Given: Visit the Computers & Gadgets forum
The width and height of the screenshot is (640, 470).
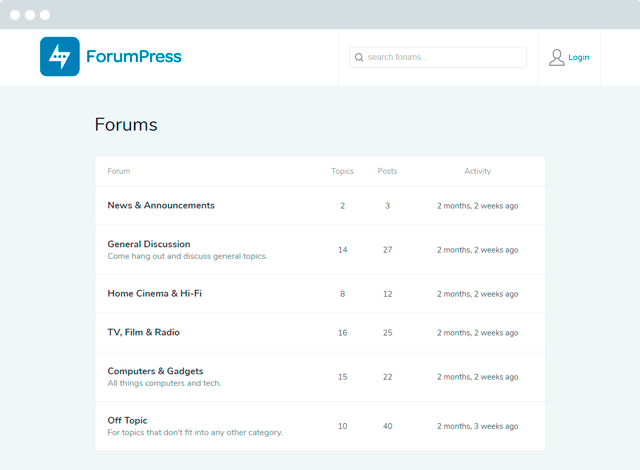Looking at the screenshot, I should tap(155, 371).
